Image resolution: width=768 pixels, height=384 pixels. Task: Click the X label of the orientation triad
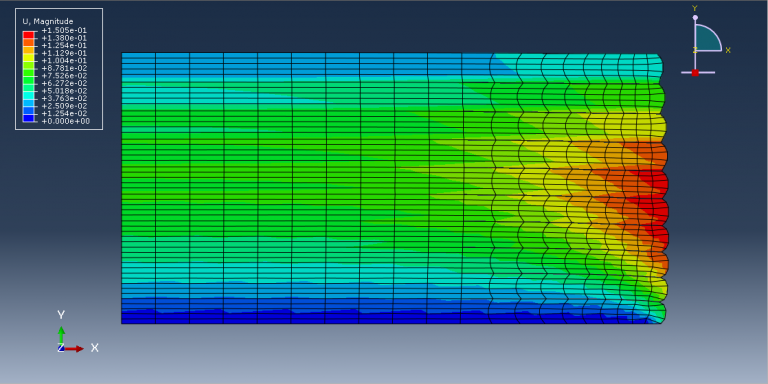coord(95,348)
